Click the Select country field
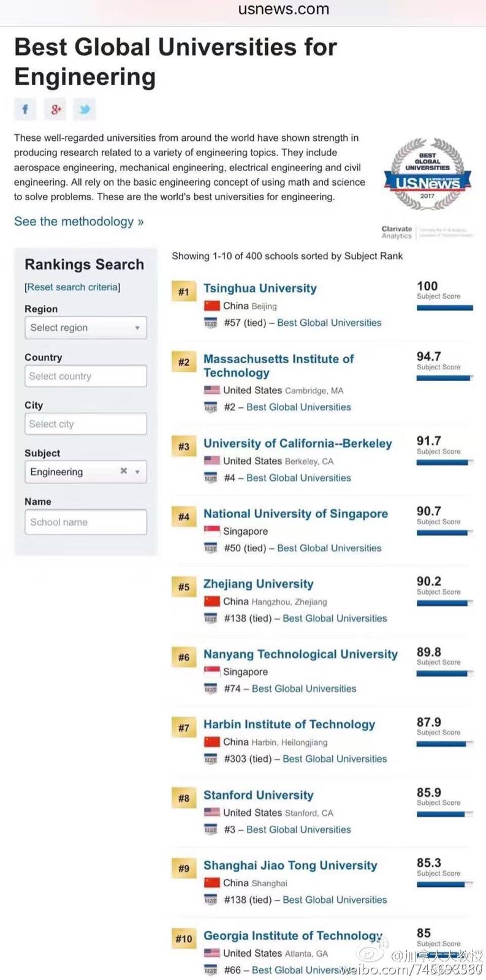 coord(86,376)
